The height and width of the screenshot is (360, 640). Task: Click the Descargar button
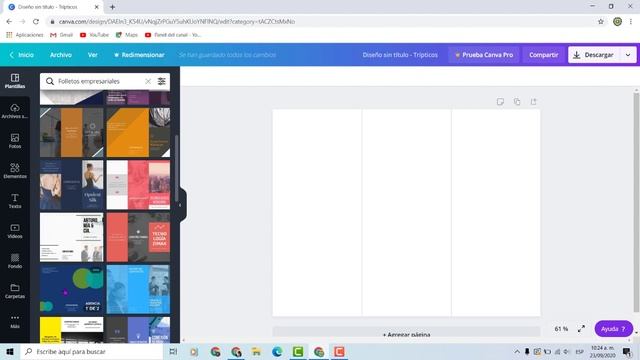[x=594, y=55]
